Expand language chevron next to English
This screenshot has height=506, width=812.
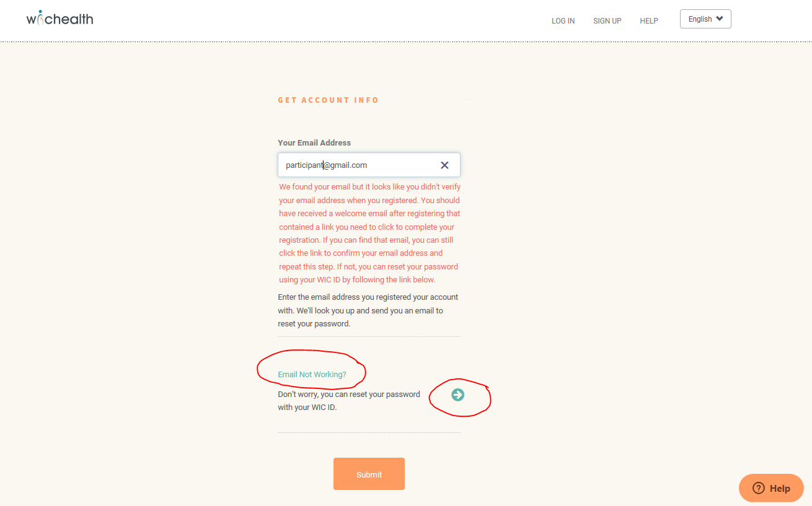pyautogui.click(x=719, y=19)
